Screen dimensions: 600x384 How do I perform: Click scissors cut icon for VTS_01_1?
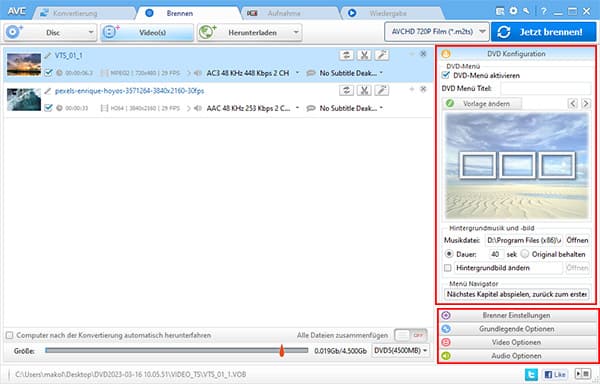pos(364,55)
